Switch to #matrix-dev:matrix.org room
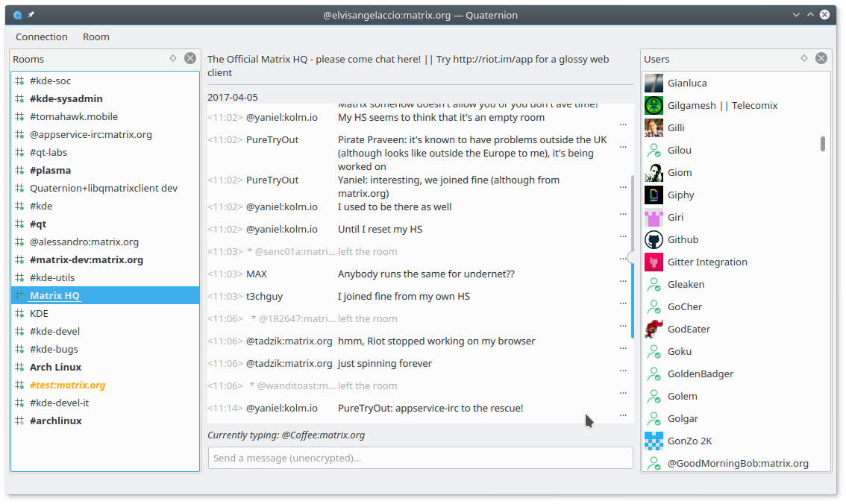Screen dimensions: 846x504 pyautogui.click(x=105, y=259)
